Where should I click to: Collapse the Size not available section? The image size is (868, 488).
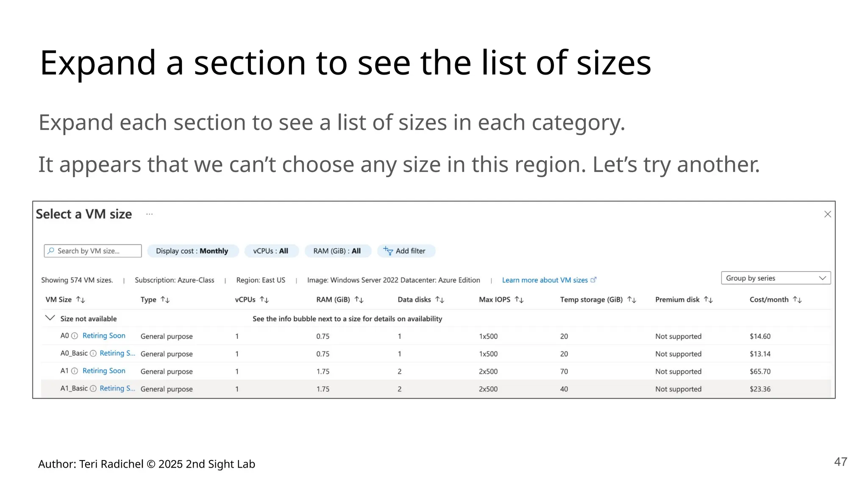pyautogui.click(x=50, y=318)
